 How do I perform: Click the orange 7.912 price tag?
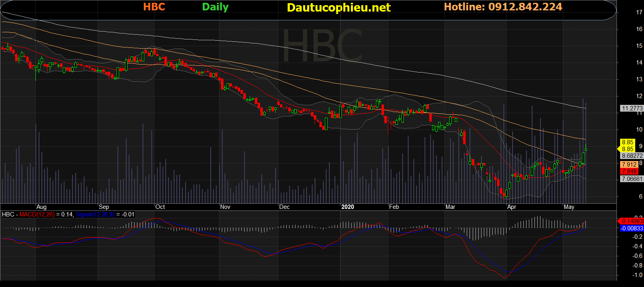[629, 164]
